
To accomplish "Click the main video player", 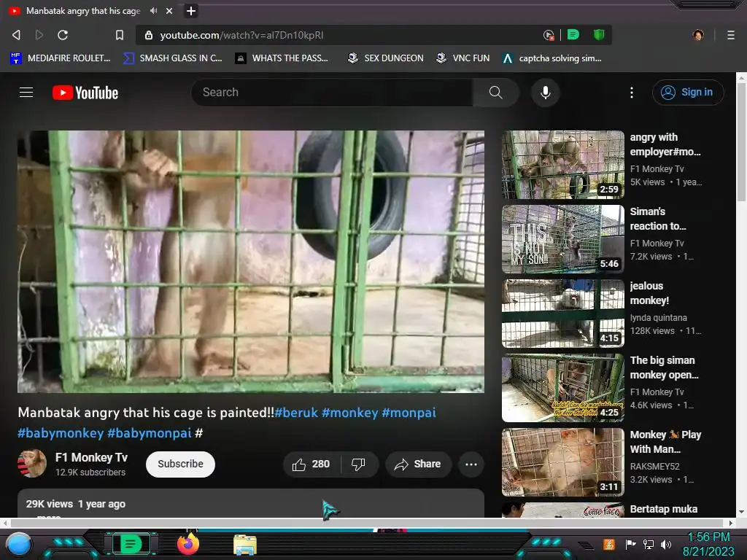I will point(251,262).
